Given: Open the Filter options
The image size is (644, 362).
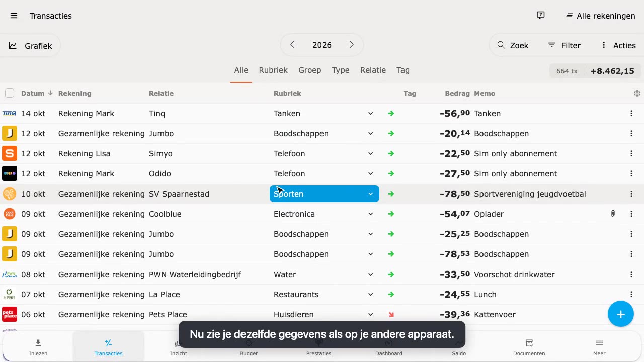Looking at the screenshot, I should (565, 45).
